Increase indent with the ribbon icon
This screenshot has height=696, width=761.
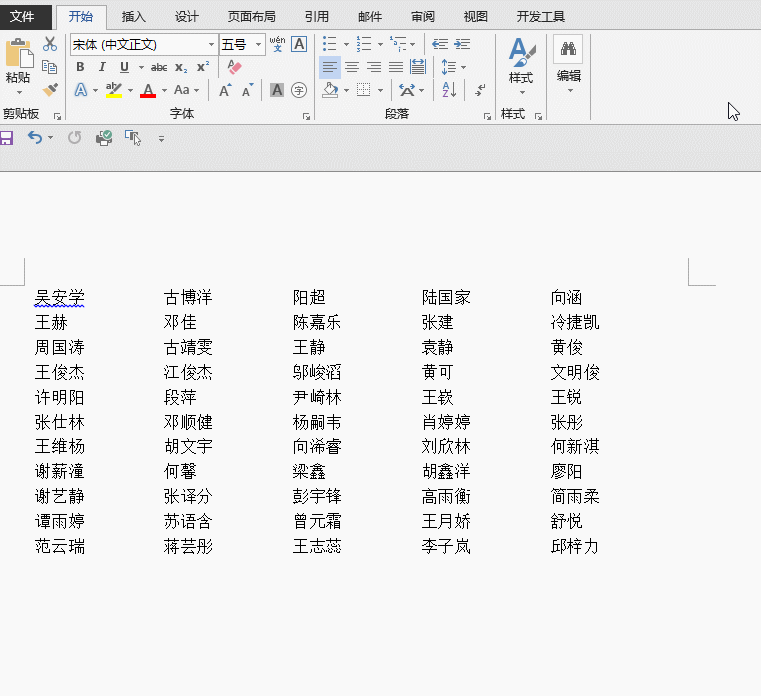[462, 44]
